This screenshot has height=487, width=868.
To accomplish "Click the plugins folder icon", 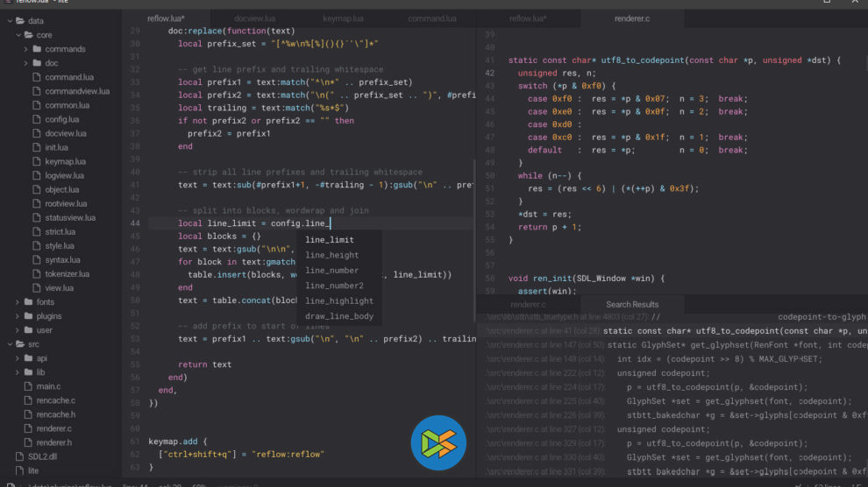I will coord(29,316).
